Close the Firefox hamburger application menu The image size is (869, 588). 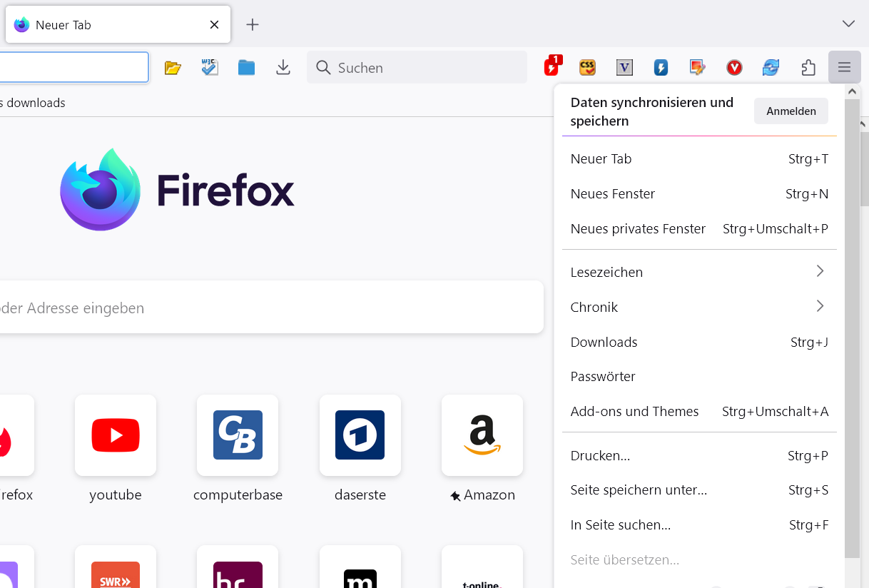(844, 68)
